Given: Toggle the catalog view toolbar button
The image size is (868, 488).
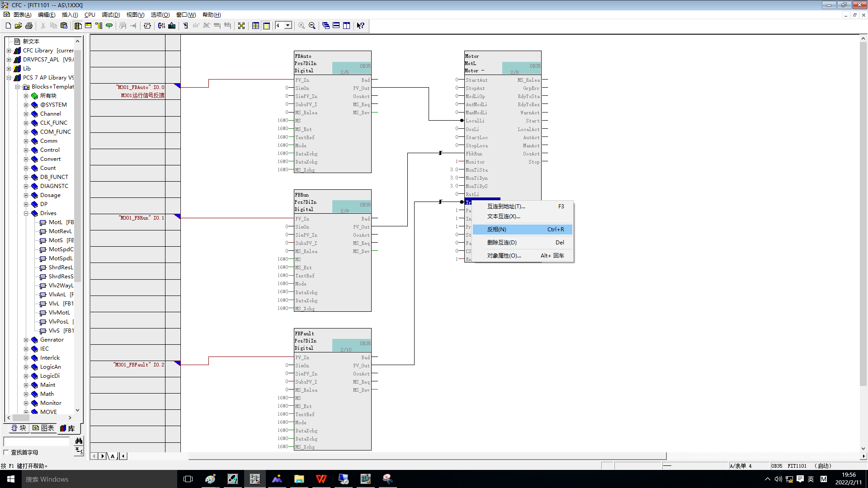Looking at the screenshot, I should [78, 26].
